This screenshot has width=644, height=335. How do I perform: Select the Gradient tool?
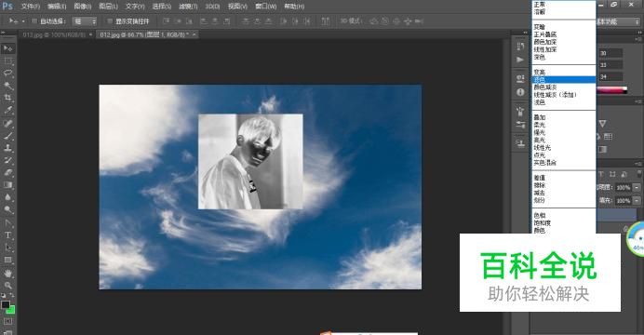[x=7, y=185]
